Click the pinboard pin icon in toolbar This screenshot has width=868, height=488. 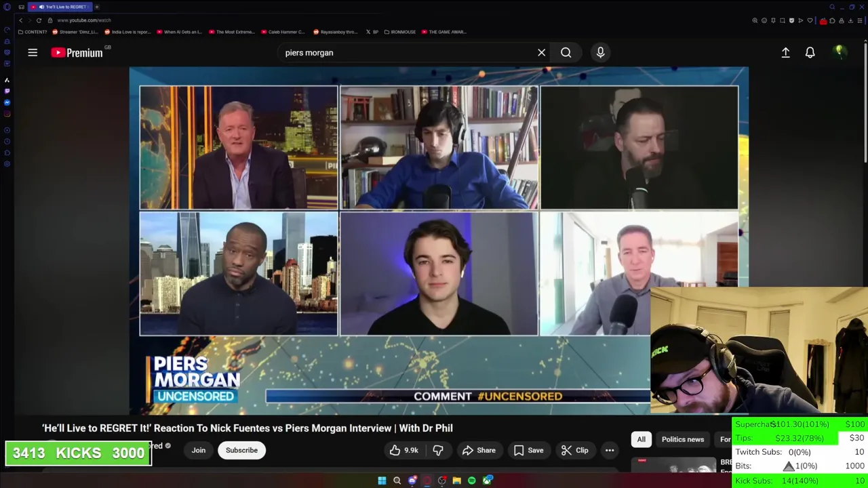[773, 20]
